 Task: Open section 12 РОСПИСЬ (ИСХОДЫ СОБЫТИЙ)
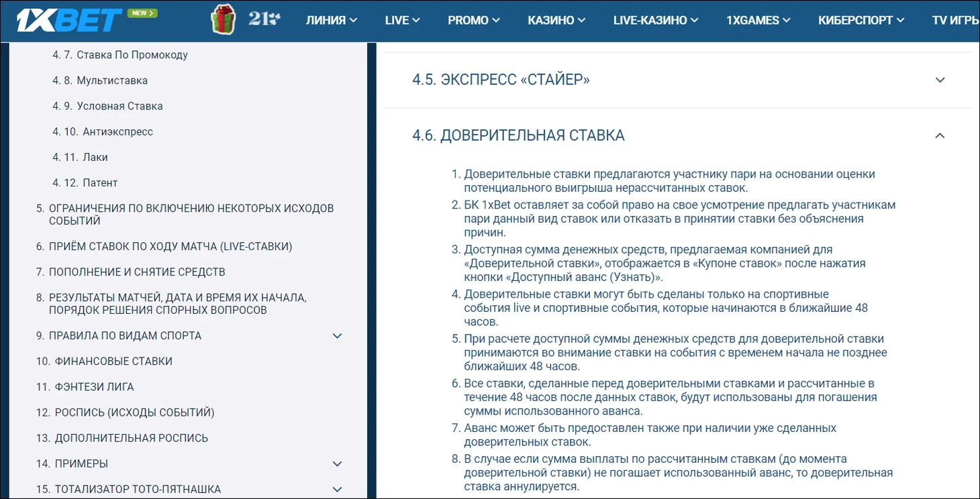tap(125, 412)
